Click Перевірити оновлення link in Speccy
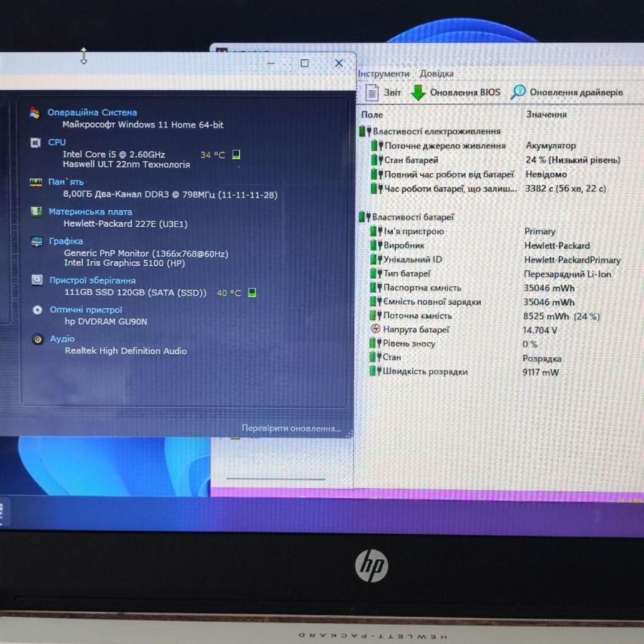Viewport: 644px width, 644px height. 292,429
